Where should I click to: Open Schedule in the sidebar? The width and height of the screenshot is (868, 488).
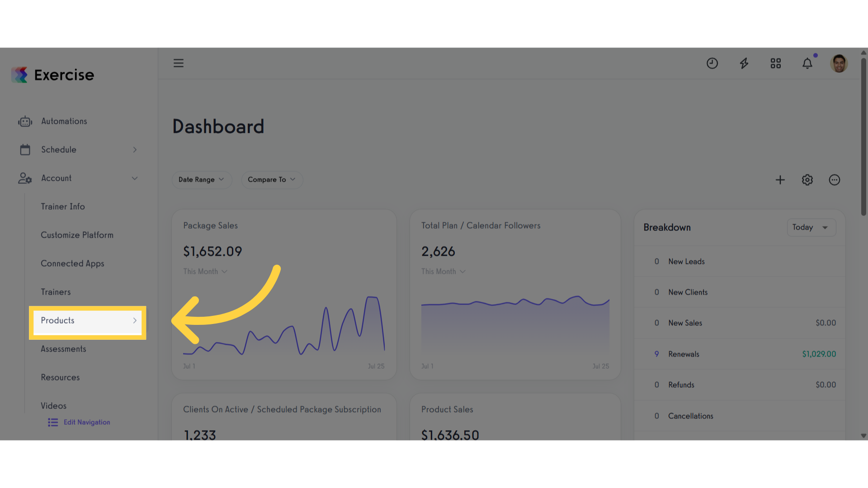coord(59,150)
